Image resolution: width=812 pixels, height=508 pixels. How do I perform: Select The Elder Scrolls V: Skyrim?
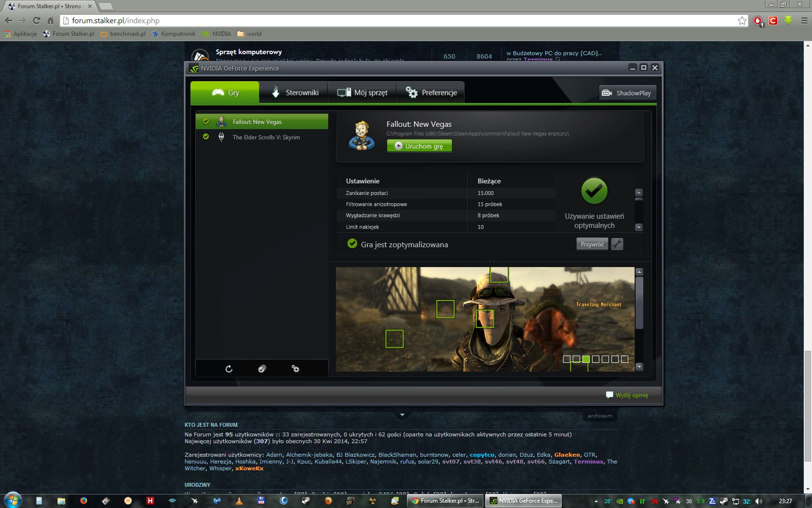pyautogui.click(x=261, y=137)
